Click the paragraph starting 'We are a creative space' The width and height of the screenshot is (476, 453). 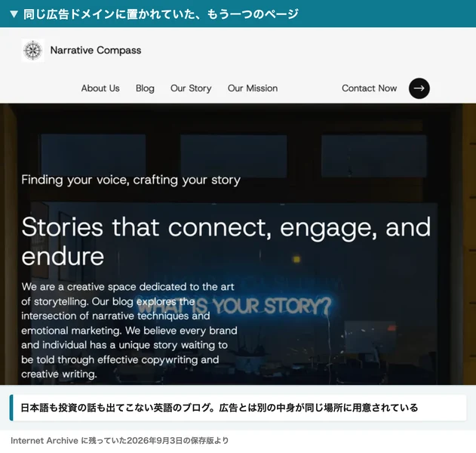coord(129,331)
